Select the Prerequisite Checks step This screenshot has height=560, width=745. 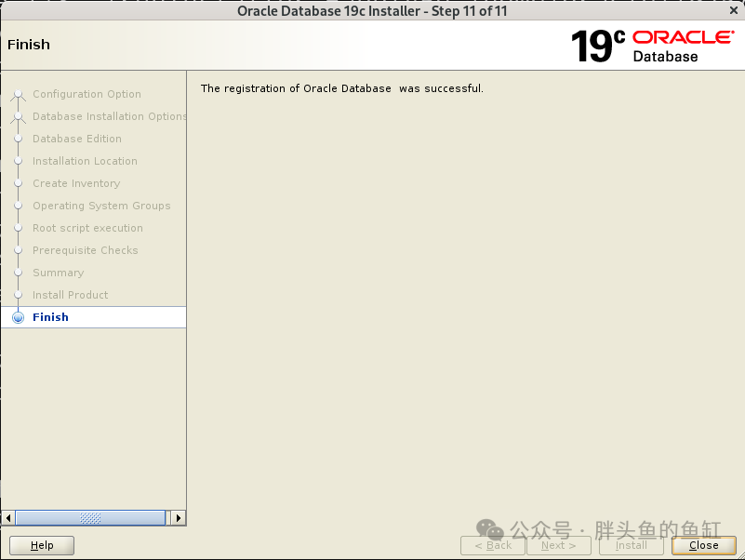point(86,250)
